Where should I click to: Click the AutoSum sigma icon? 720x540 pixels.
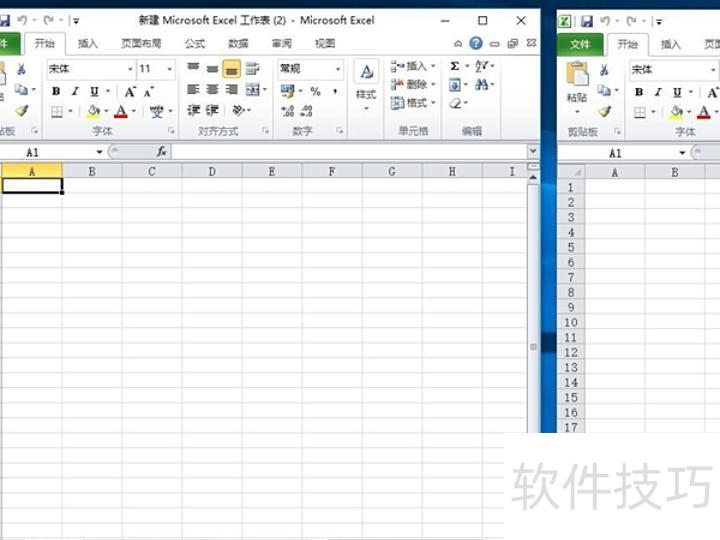[455, 66]
